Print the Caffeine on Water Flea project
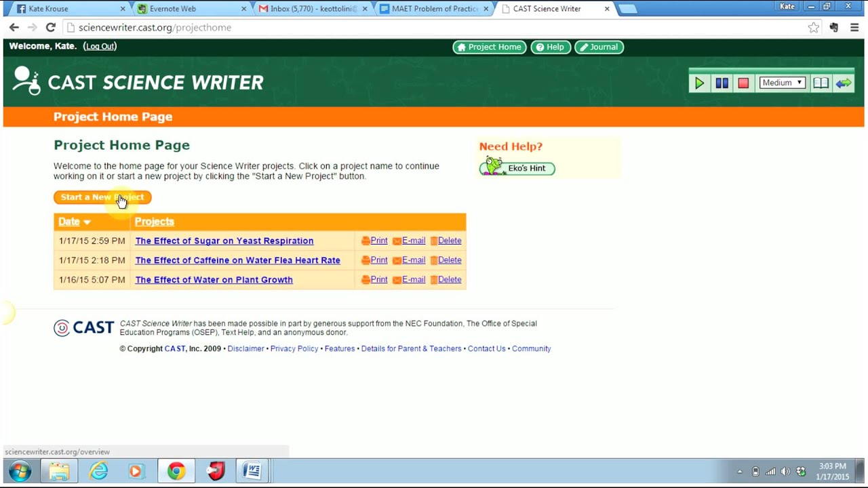 [374, 260]
